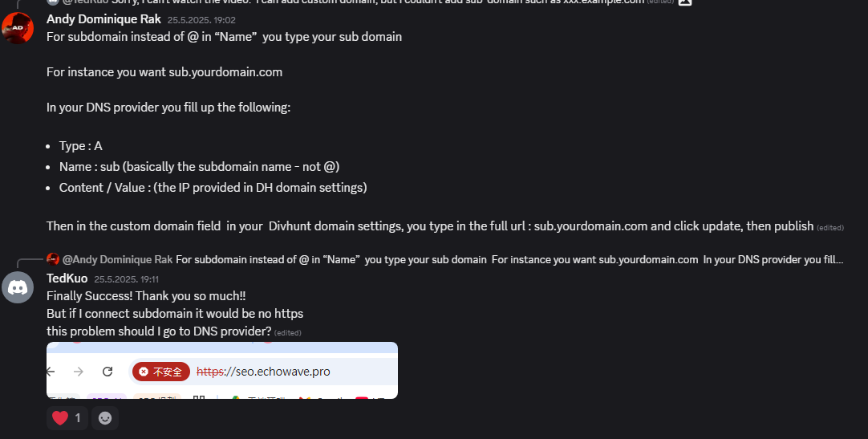Click the seo.echowave.pro URL in the attached image
Screen dimensions: 868x439
point(263,372)
